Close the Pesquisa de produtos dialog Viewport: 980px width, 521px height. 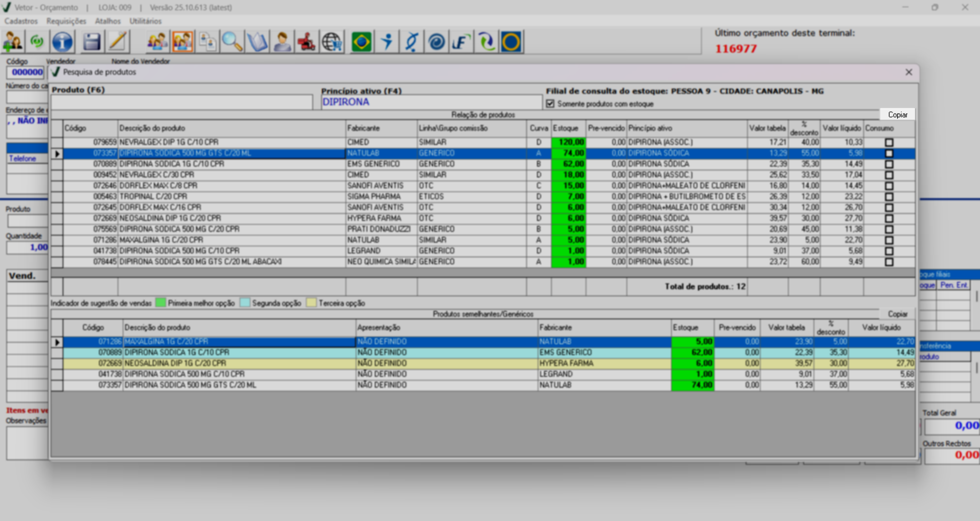(x=908, y=72)
